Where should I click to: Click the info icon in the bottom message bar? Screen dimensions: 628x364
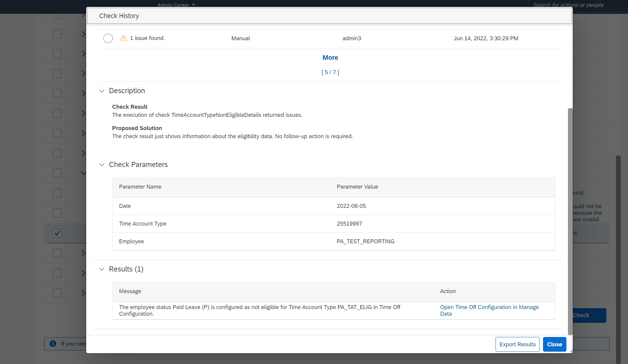tap(53, 344)
